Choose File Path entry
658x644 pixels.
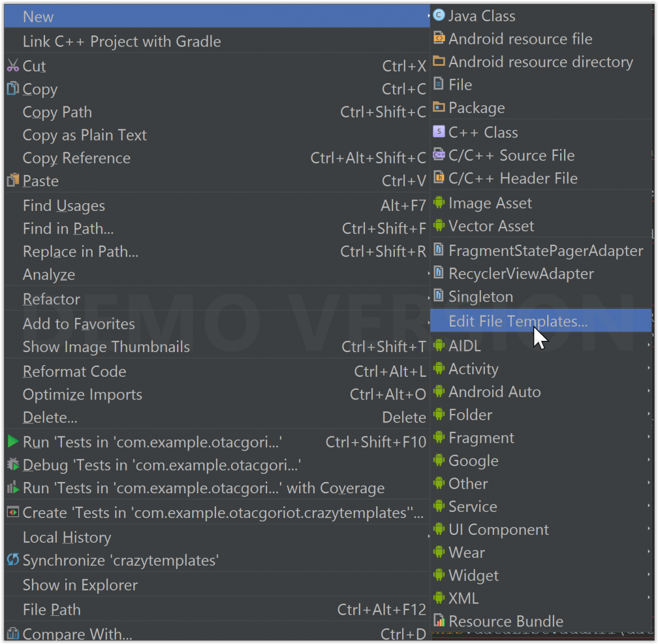[x=217, y=609]
